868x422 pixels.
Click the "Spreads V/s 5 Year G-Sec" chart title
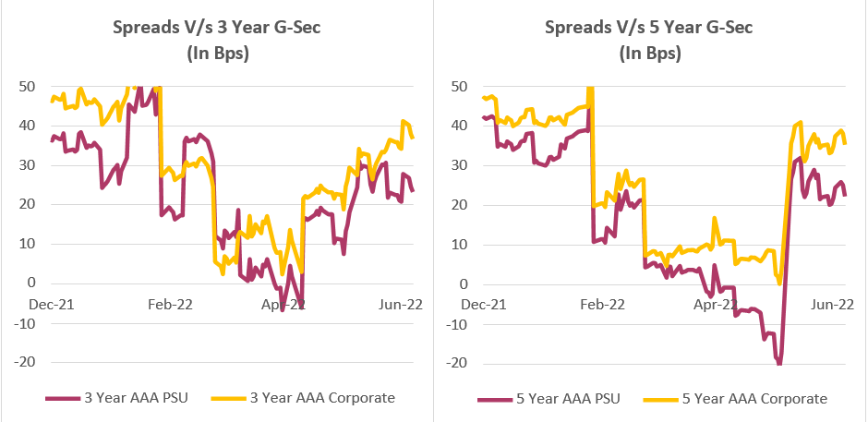coord(648,28)
